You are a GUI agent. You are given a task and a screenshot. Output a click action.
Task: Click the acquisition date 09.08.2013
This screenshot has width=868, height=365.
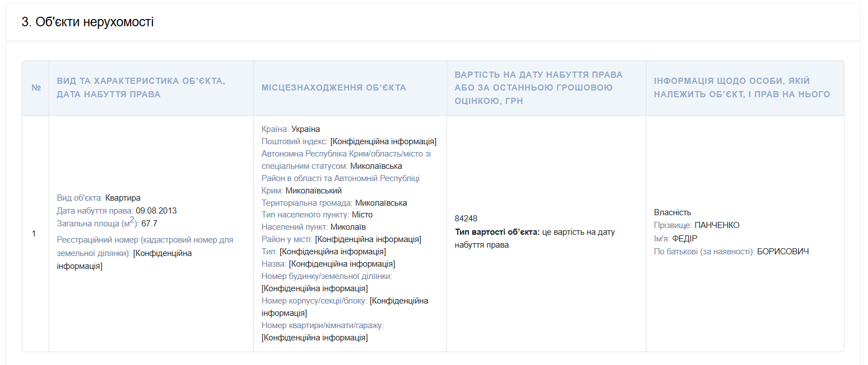pyautogui.click(x=156, y=211)
